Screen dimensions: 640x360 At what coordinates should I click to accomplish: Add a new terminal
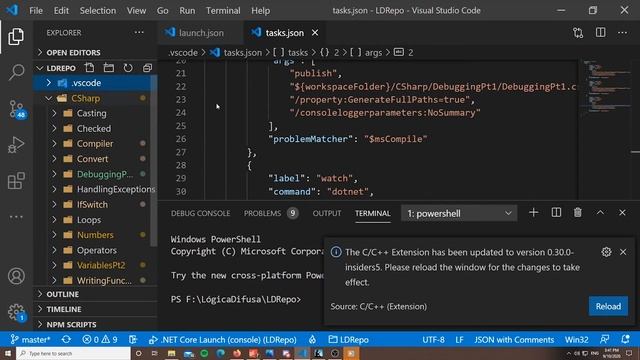pyautogui.click(x=533, y=213)
